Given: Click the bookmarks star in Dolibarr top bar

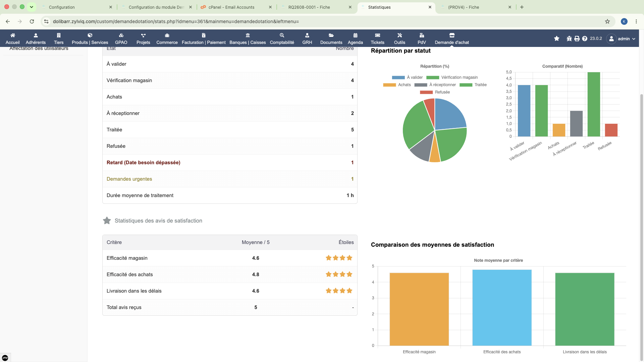Looking at the screenshot, I should pyautogui.click(x=556, y=39).
